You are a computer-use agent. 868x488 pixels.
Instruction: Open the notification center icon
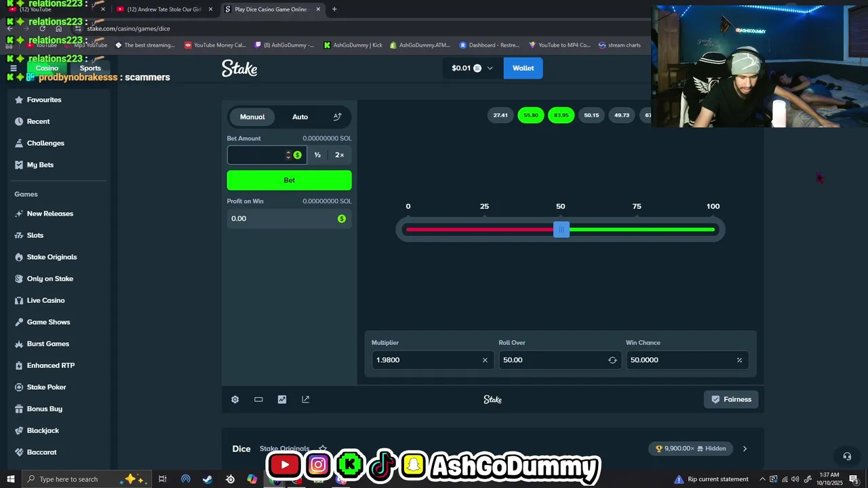tap(854, 479)
